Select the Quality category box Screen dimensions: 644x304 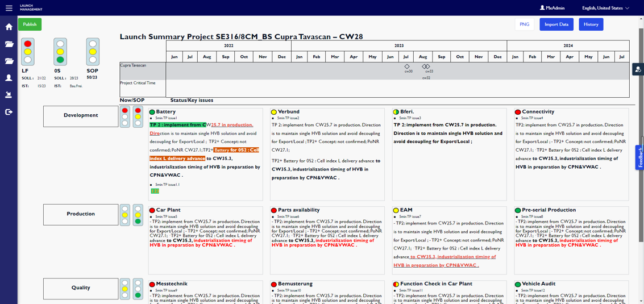[x=81, y=288]
